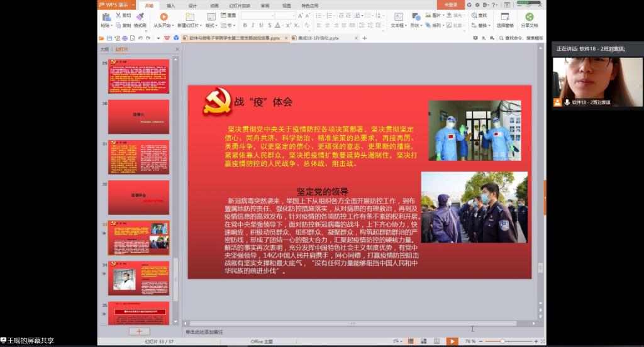This screenshot has width=644, height=347.
Task: Select the Format Painter (格式刷) tool
Action: 140,20
